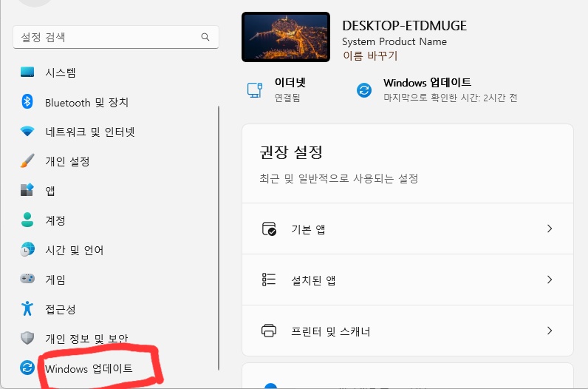588x389 pixels.
Task: Select 개인 설정 in the sidebar
Action: [67, 161]
